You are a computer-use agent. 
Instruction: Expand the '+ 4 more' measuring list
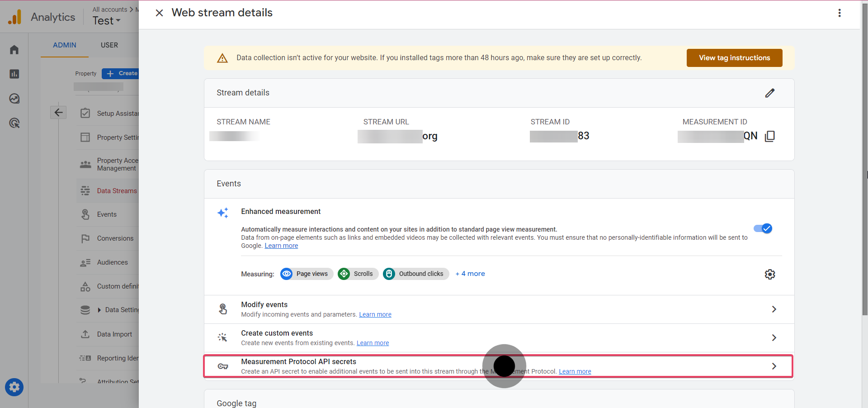[470, 274]
